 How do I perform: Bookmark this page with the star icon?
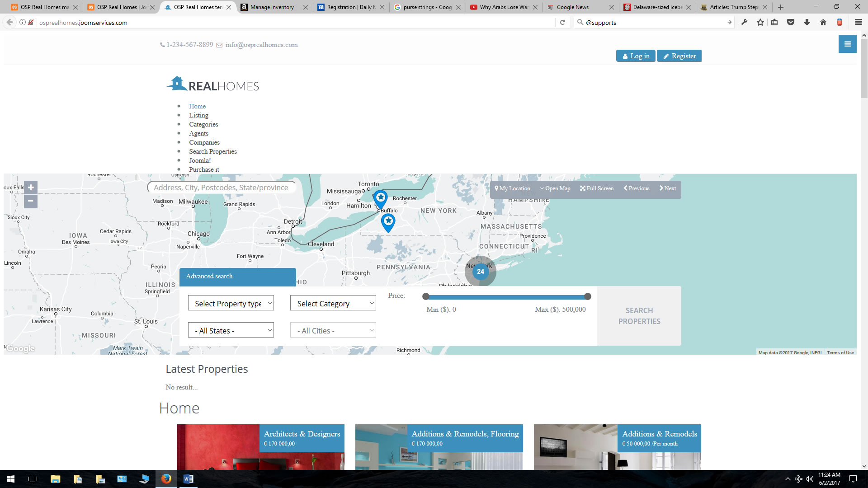tap(760, 22)
